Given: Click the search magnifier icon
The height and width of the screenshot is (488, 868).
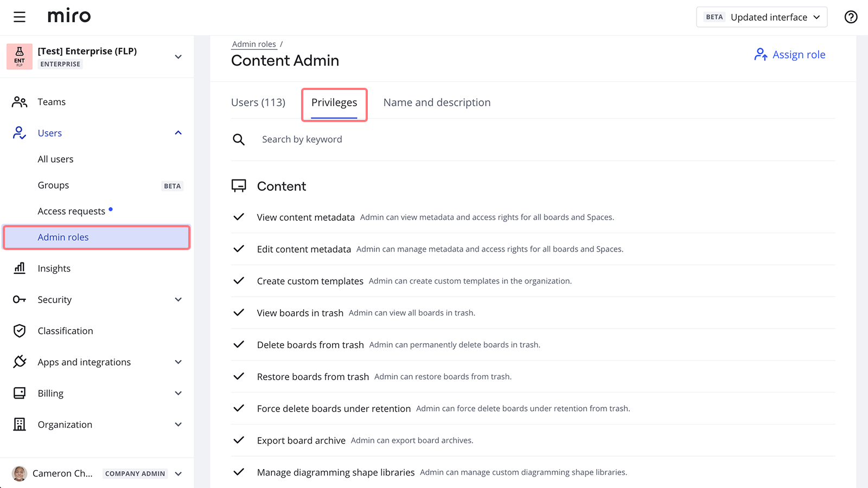Looking at the screenshot, I should pos(239,139).
